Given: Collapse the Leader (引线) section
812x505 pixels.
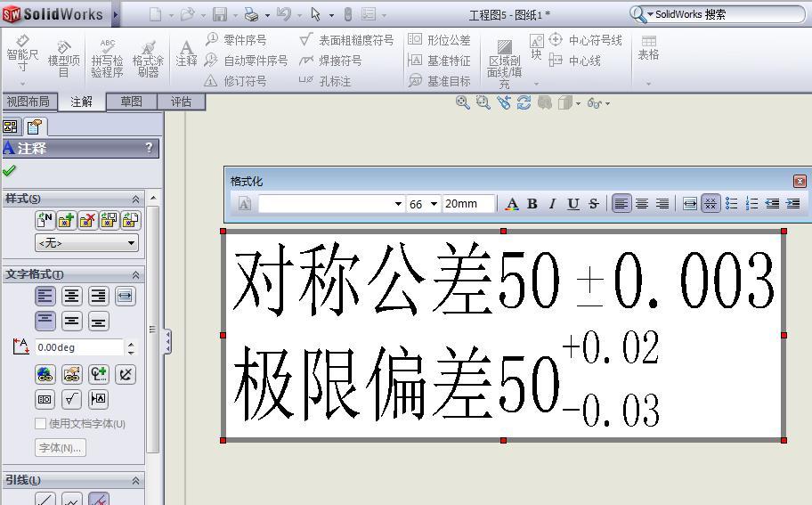Looking at the screenshot, I should pos(135,481).
